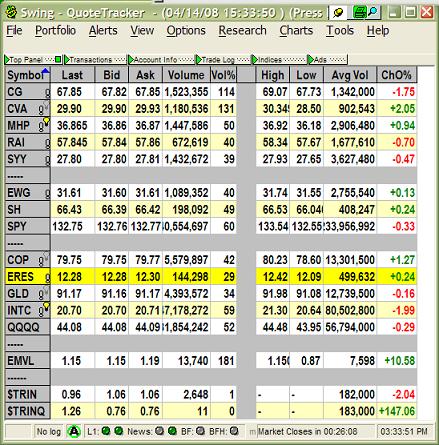Open the chart icon for EWG

[47, 194]
